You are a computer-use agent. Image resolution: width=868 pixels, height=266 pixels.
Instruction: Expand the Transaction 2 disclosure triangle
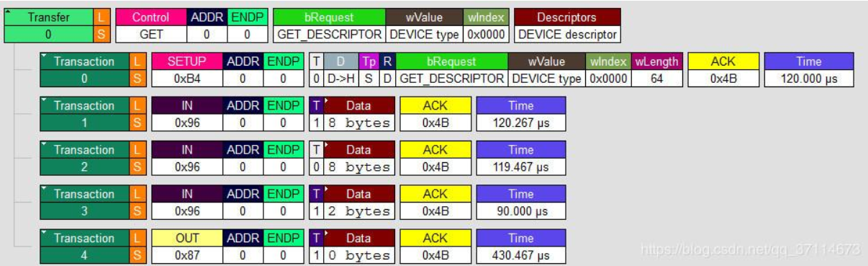point(45,144)
